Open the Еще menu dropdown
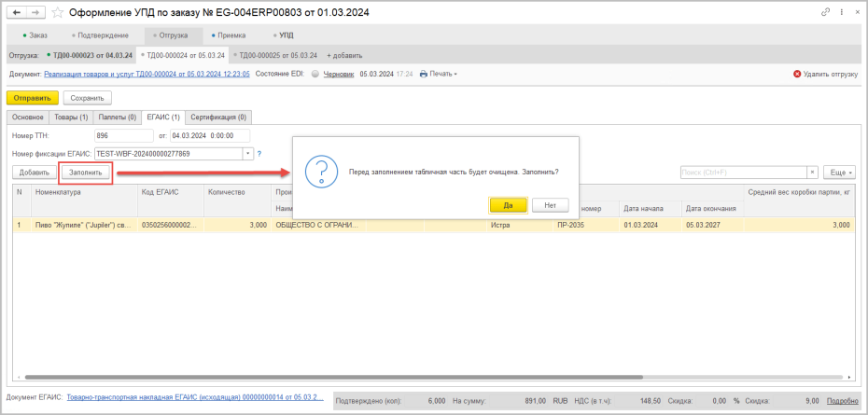 pyautogui.click(x=840, y=173)
